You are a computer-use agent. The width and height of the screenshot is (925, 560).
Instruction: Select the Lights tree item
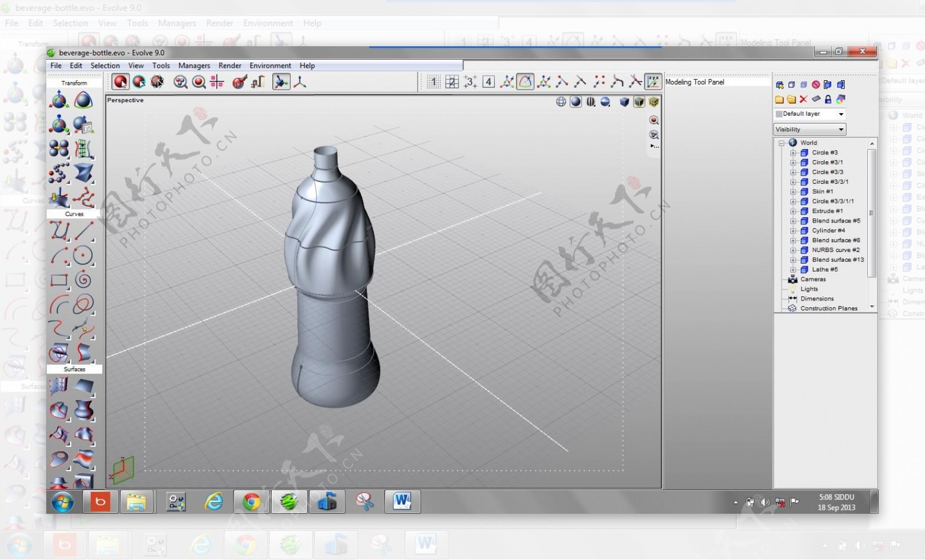pos(809,289)
